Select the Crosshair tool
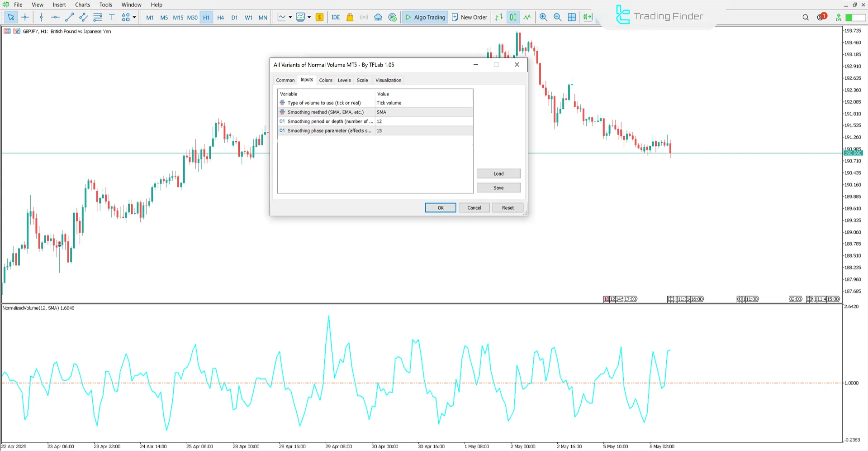Image resolution: width=868 pixels, height=451 pixels. [25, 17]
